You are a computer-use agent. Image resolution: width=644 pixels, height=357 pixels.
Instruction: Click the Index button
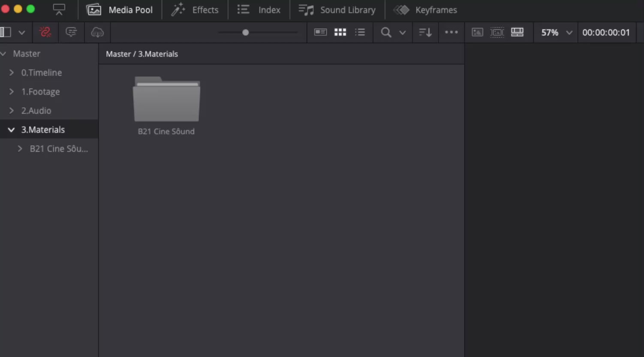[259, 10]
